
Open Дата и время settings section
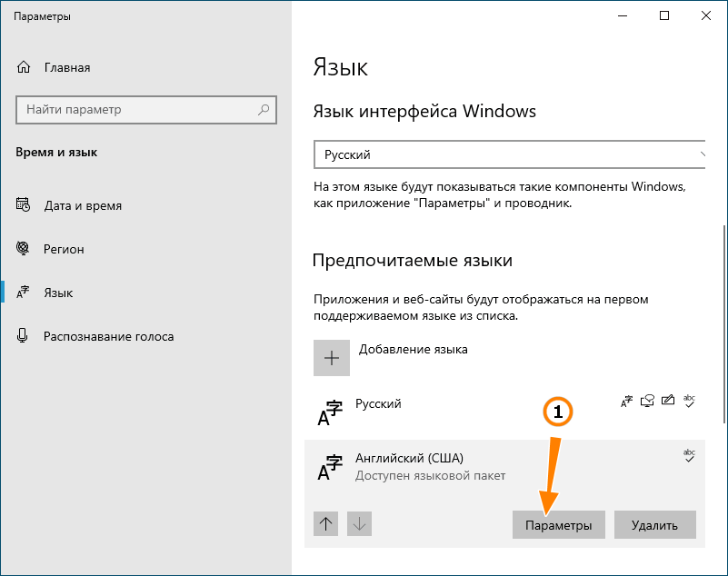(82, 205)
